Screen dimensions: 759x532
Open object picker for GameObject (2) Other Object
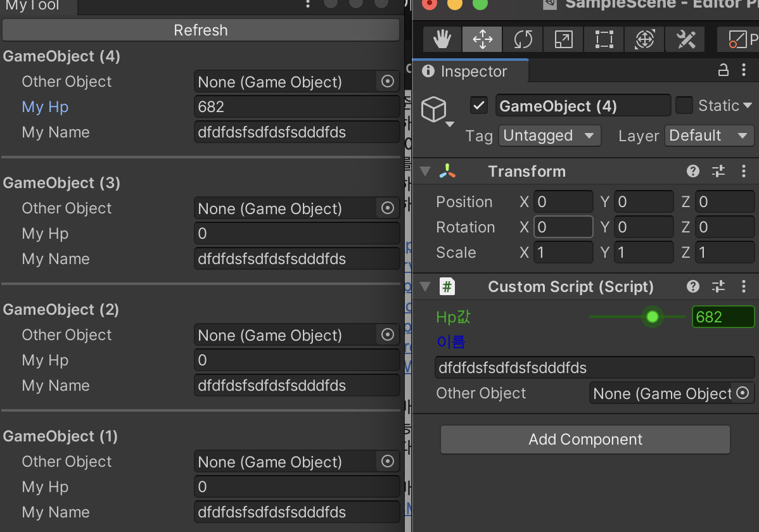(388, 334)
